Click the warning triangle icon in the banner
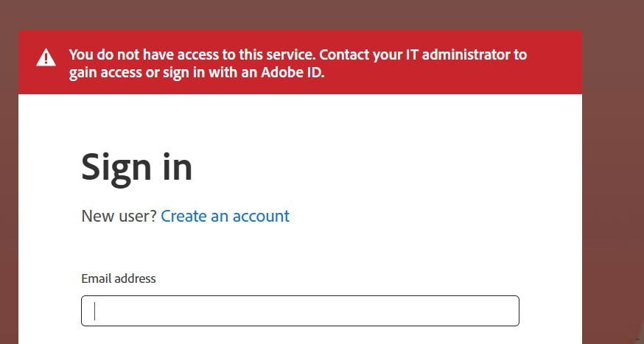Viewport: 644px width, 344px height. 46,57
